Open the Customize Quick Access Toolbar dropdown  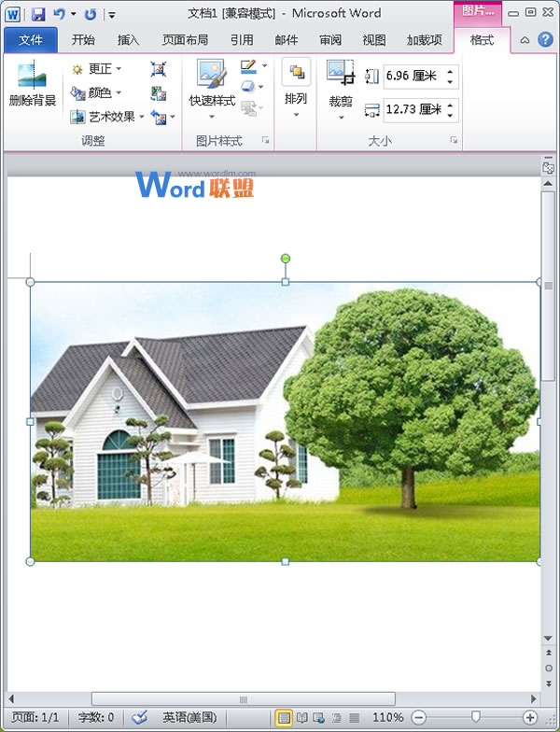(x=112, y=15)
